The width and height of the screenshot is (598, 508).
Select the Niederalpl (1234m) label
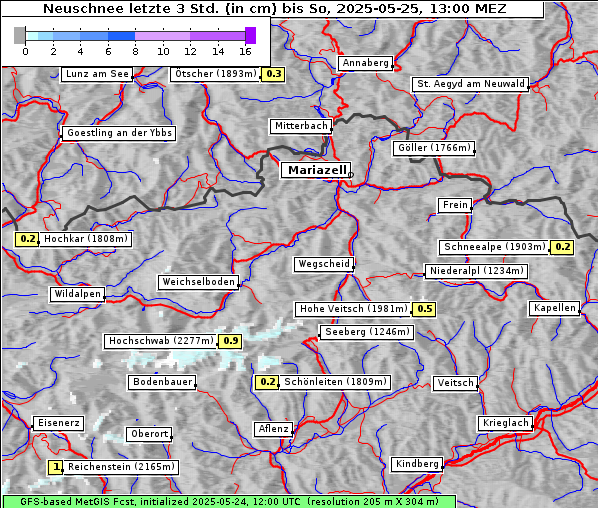click(x=476, y=271)
